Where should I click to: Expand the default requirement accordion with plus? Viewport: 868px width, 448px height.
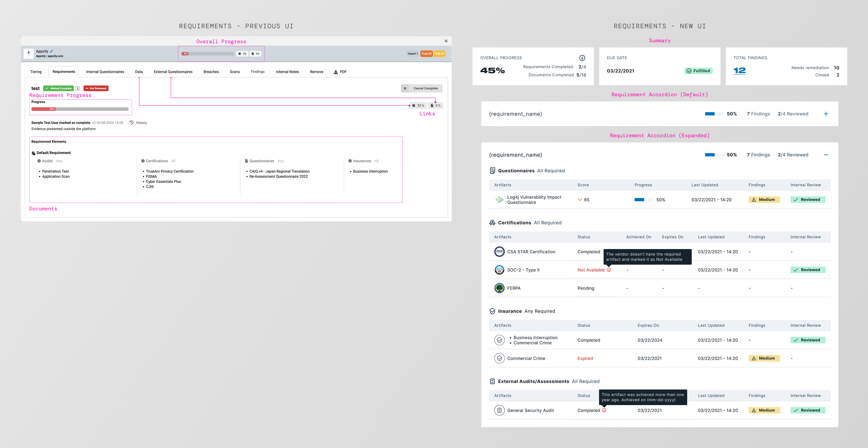pyautogui.click(x=826, y=114)
